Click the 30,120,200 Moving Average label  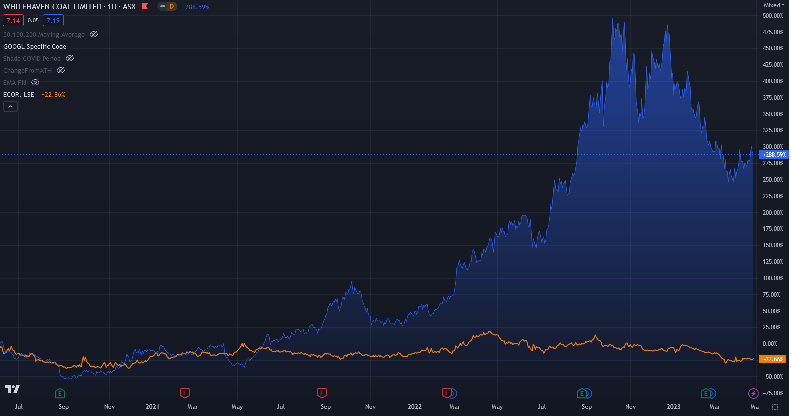click(x=44, y=34)
